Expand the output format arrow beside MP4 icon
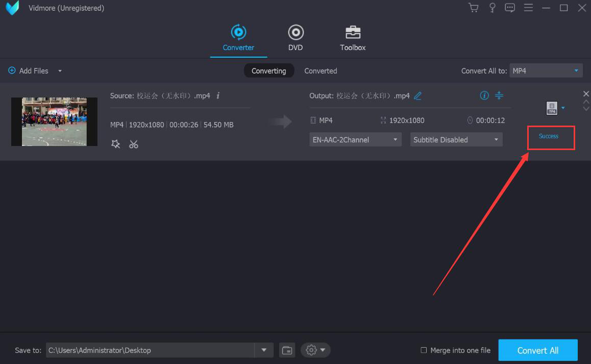Image resolution: width=591 pixels, height=364 pixels. tap(563, 108)
